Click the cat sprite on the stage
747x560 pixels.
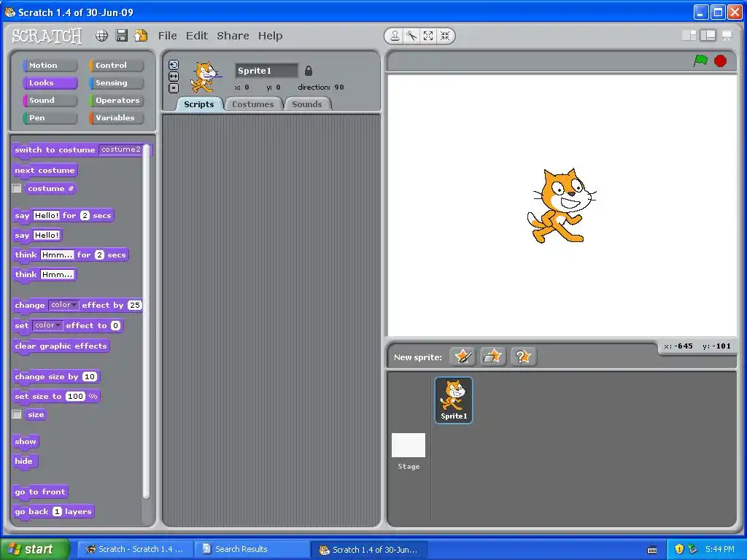tap(561, 206)
